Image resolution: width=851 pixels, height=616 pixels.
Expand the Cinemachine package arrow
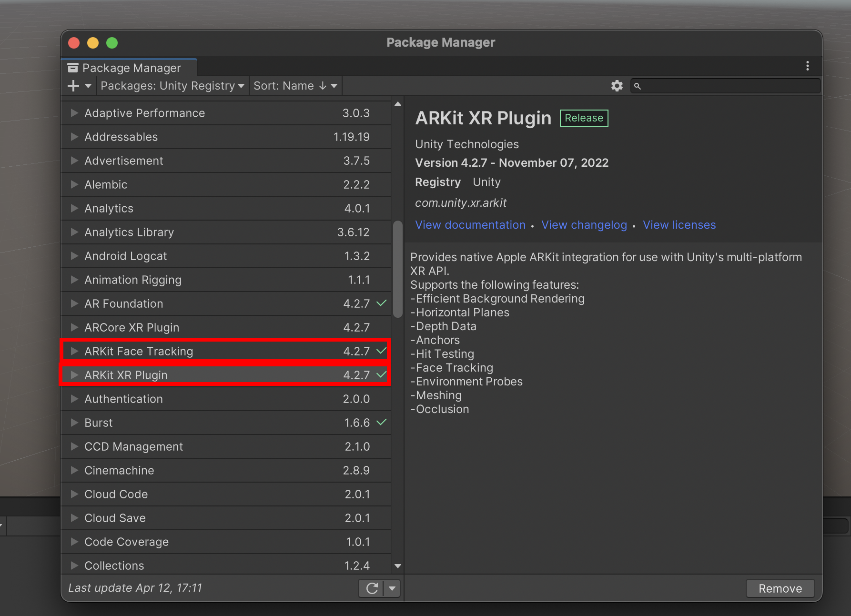click(74, 470)
